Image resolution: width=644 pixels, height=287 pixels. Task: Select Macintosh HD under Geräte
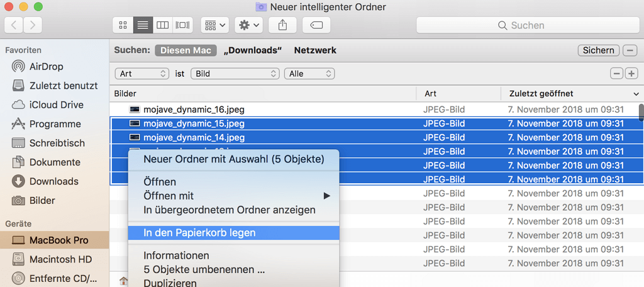tap(52, 259)
